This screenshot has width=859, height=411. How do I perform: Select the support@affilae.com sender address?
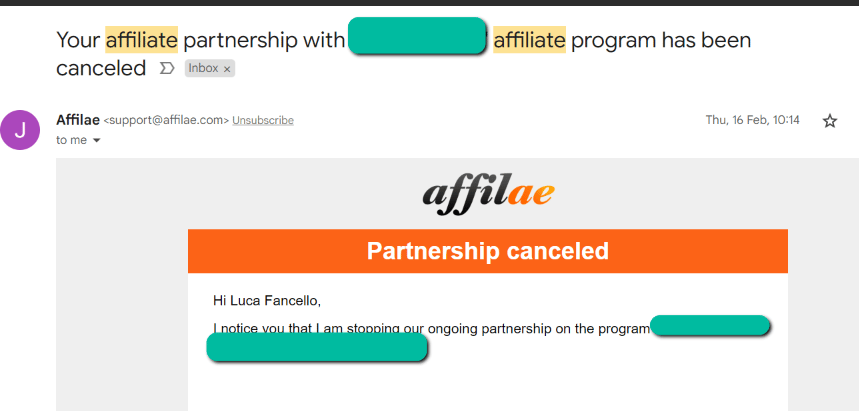[166, 120]
